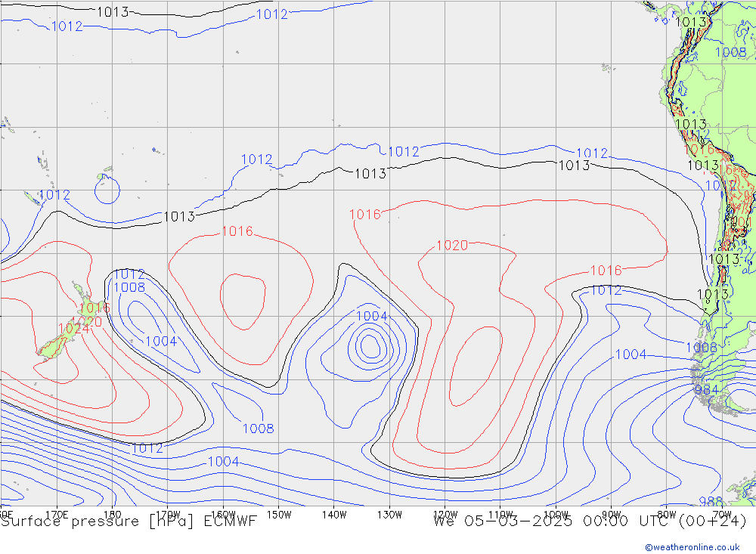
Task: Click the 1004 label beside the central low
Action: tap(372, 316)
